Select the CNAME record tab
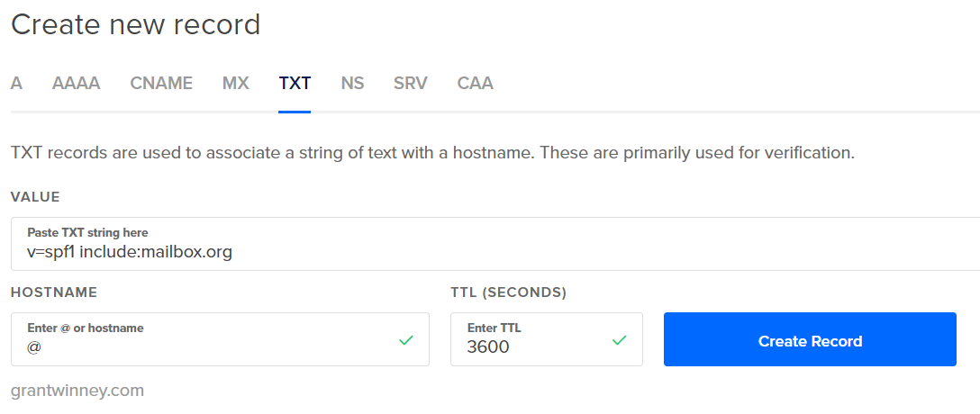This screenshot has height=414, width=980. pyautogui.click(x=161, y=84)
